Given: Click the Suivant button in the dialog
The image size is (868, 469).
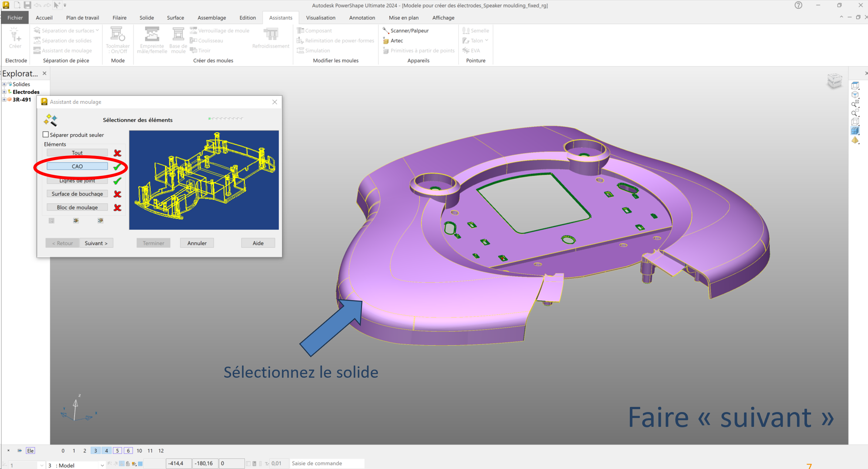Looking at the screenshot, I should 96,243.
